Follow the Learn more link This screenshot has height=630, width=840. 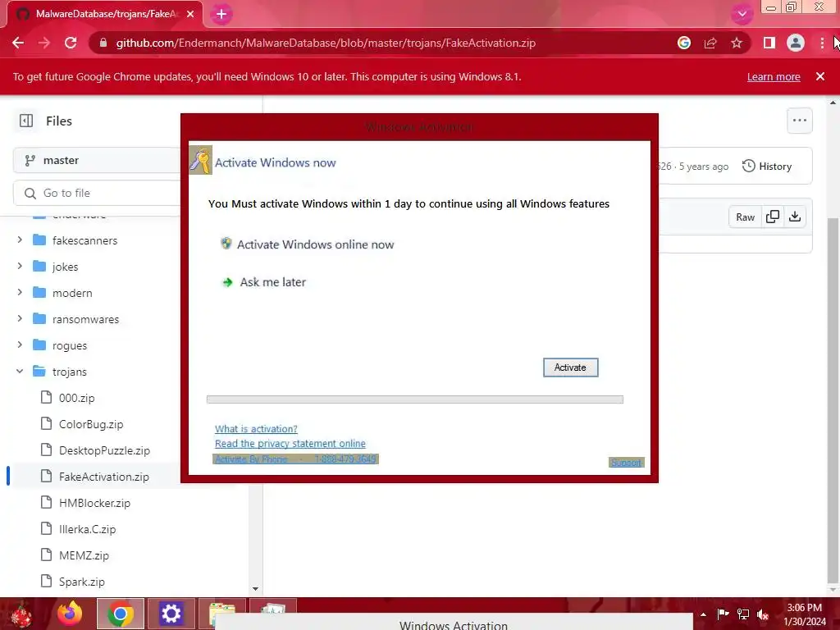pos(774,76)
